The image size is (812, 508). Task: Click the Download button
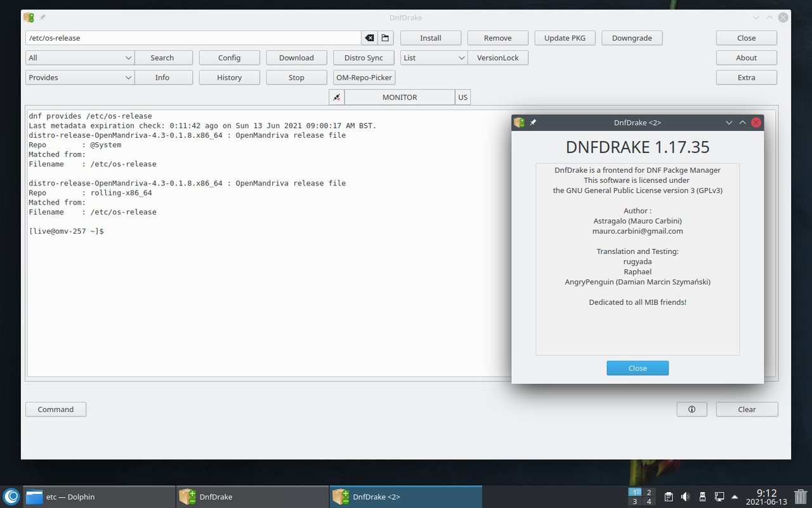click(x=297, y=58)
